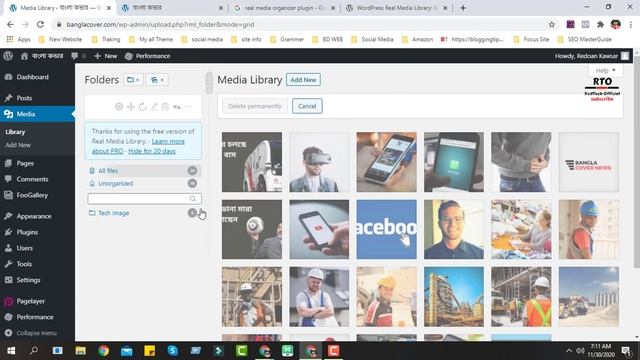Open comments bubble in admin bar
This screenshot has height=360, width=640.
pos(74,56)
